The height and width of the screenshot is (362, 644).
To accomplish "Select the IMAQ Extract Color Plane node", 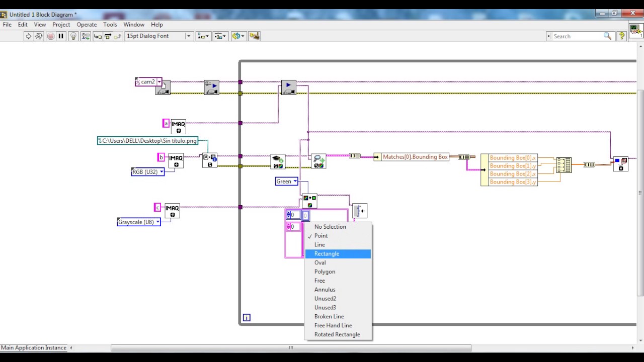I will (x=309, y=201).
